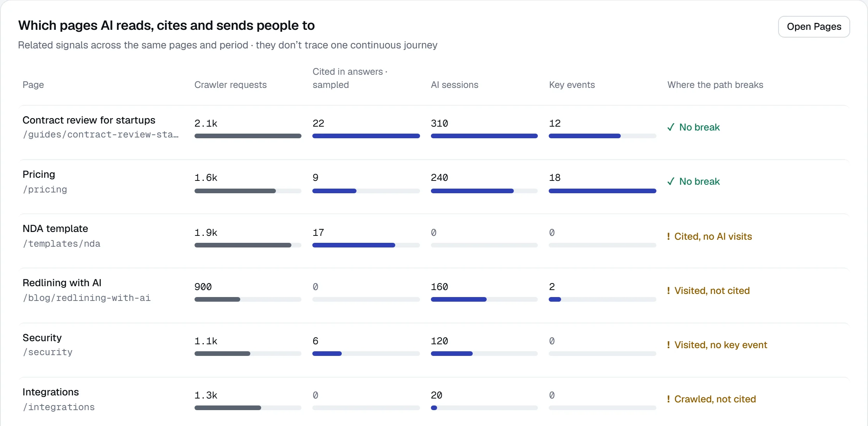868x426 pixels.
Task: Click the 1.3k crawler requests value for Integrations
Action: (x=206, y=395)
